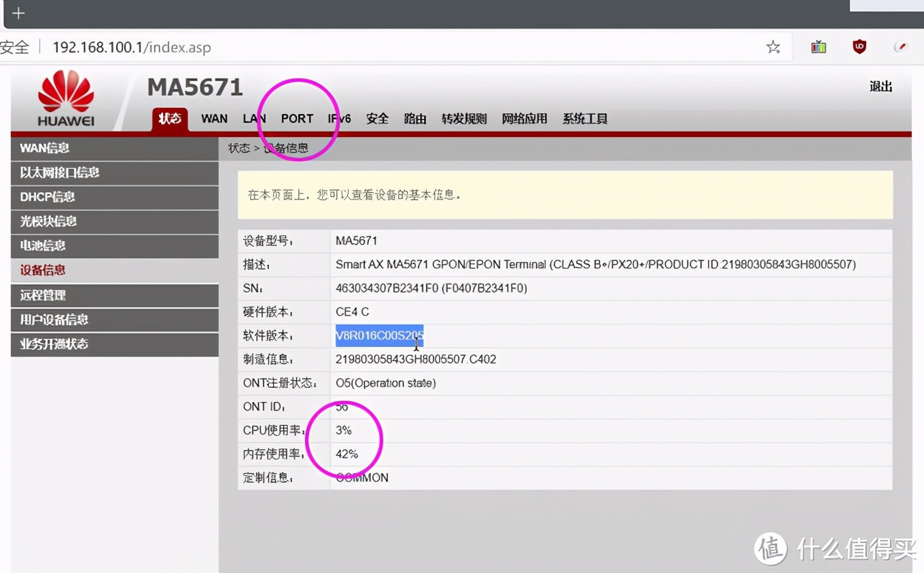Viewport: 924px width, 573px height.
Task: Click the SN row label
Action: coord(253,289)
